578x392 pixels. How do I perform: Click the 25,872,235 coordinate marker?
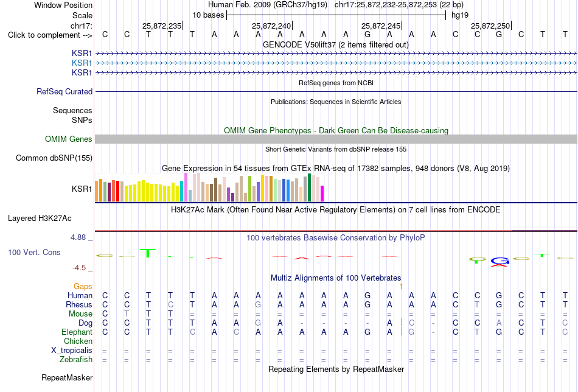click(x=162, y=26)
